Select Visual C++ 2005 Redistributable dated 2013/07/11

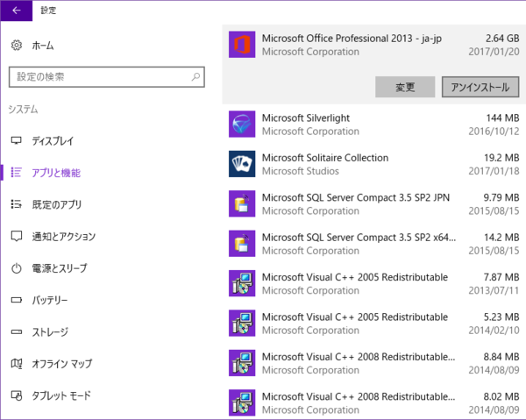(x=373, y=283)
